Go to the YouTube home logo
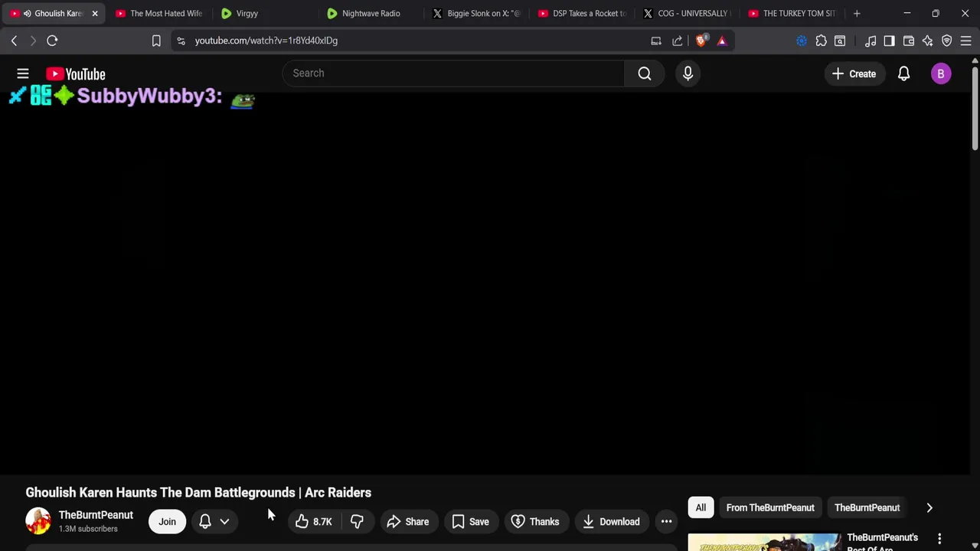Viewport: 980px width, 551px height. (75, 74)
